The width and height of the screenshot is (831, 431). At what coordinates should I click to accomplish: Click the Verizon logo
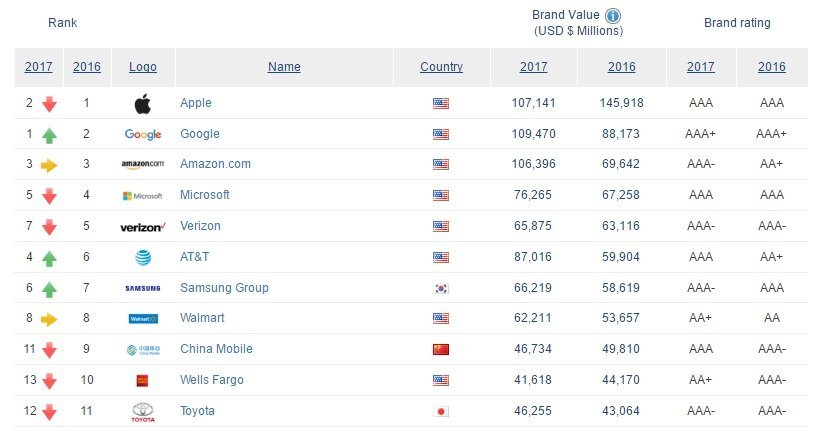(x=142, y=226)
